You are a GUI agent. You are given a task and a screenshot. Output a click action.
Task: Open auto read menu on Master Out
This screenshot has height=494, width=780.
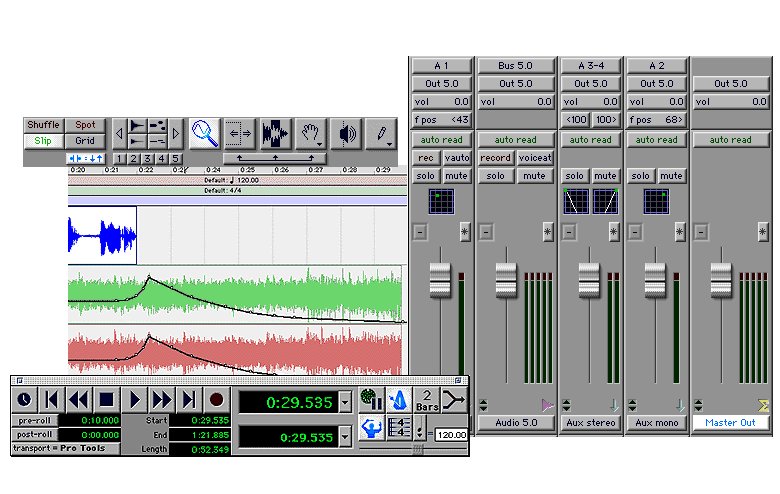(x=731, y=140)
